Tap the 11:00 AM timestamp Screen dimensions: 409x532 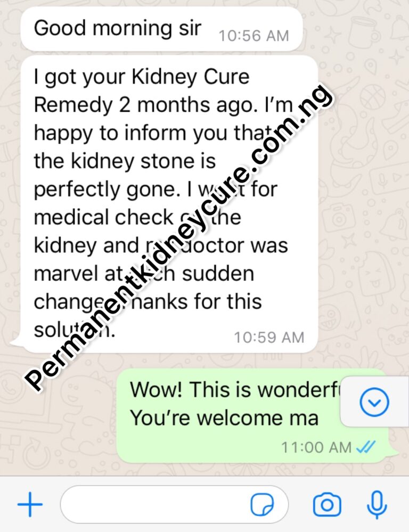pyautogui.click(x=316, y=447)
